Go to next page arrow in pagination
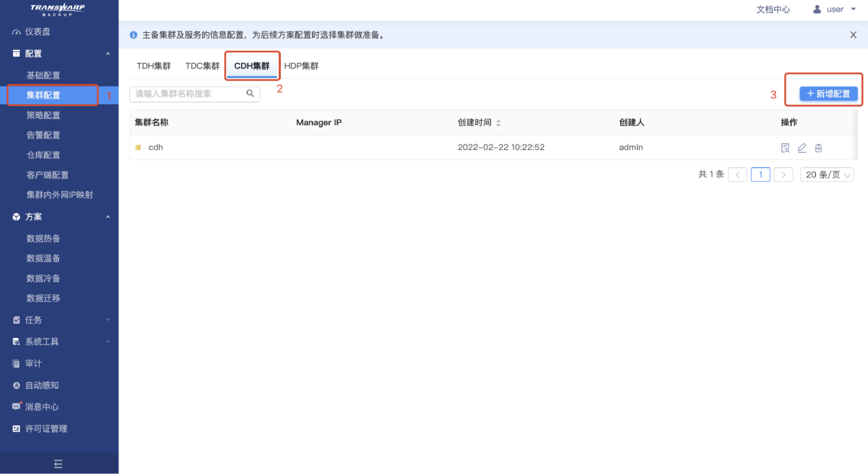The image size is (868, 474). coord(783,175)
